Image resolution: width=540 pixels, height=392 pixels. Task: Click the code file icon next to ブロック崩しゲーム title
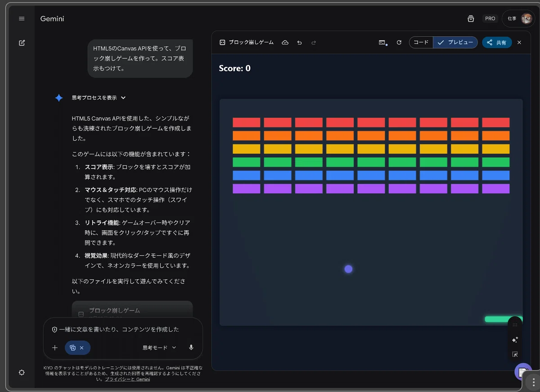pyautogui.click(x=222, y=42)
